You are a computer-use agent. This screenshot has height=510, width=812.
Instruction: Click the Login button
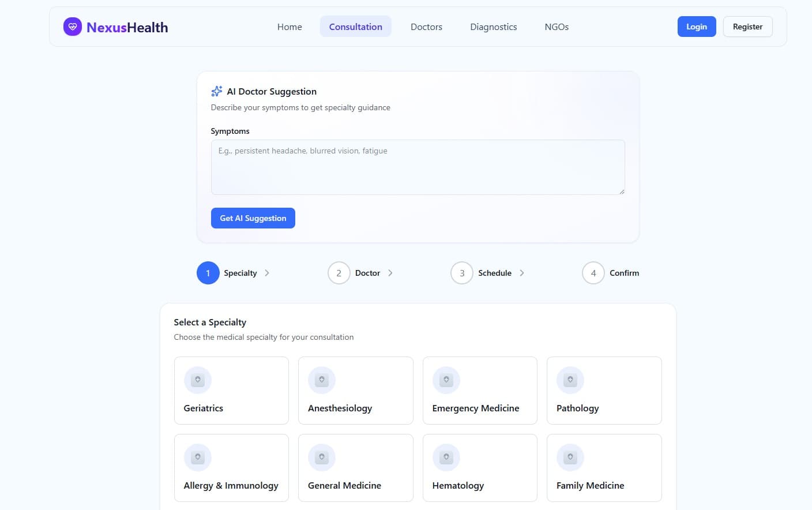(696, 27)
